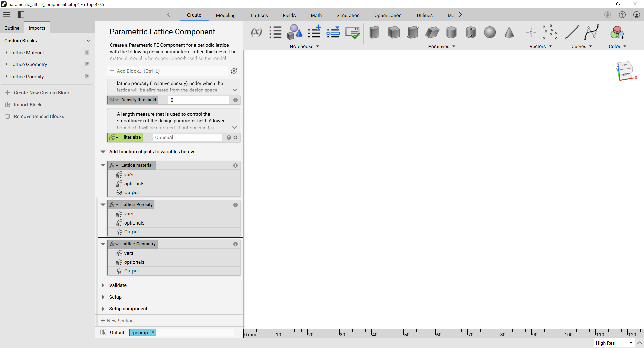Open Density threshold help icon
644x348 pixels.
235,100
